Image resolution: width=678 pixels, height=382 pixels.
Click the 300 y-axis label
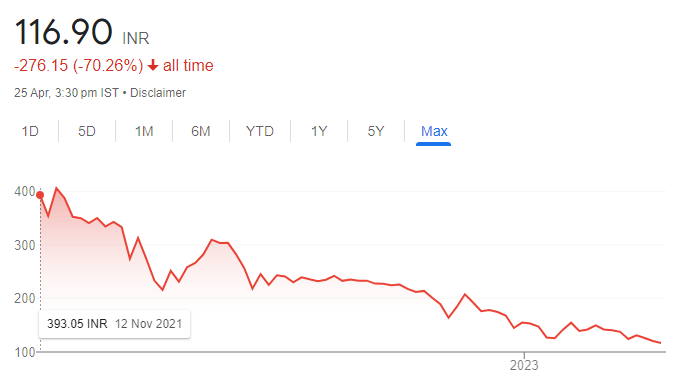[x=25, y=245]
